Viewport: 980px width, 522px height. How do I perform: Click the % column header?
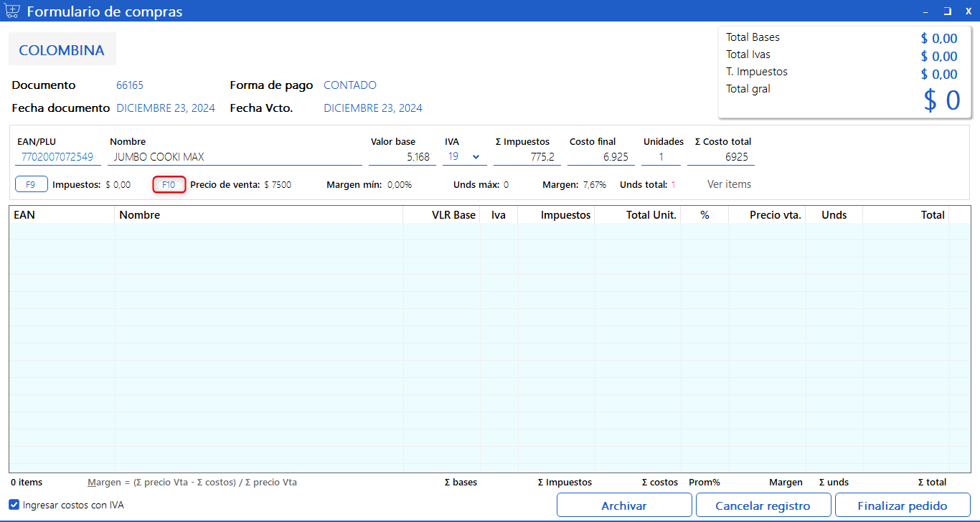(705, 214)
